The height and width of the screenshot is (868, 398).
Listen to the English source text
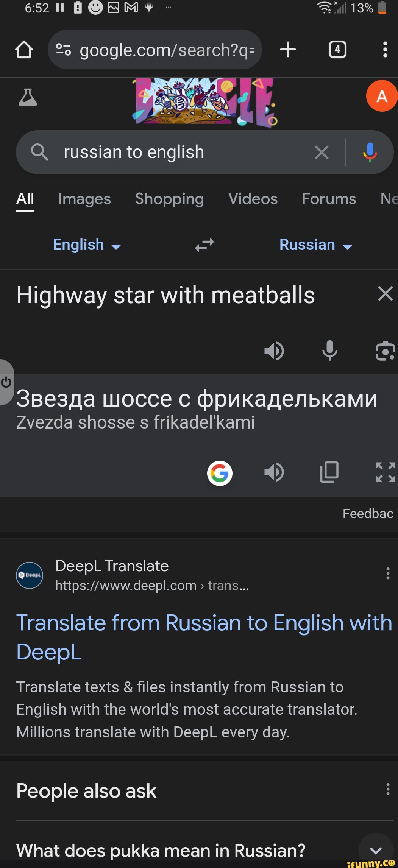coord(274,351)
